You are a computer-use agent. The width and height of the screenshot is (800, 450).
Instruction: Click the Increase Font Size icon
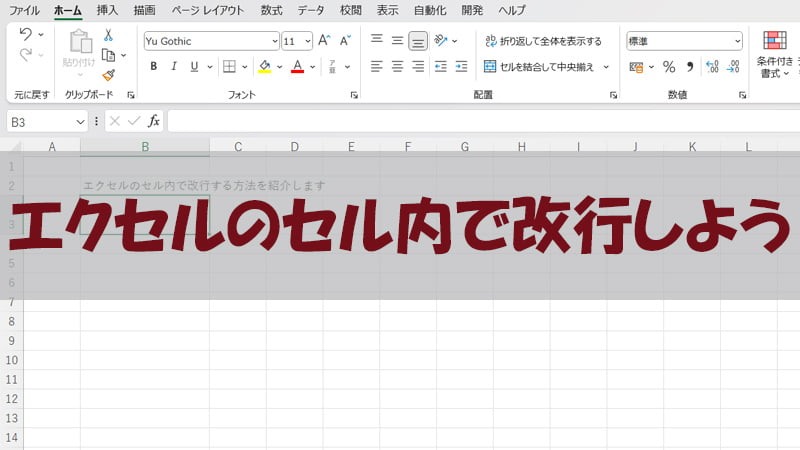[x=324, y=41]
